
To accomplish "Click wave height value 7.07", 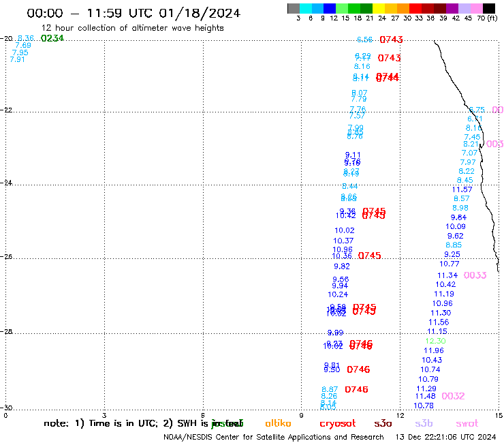I will pos(470,153).
